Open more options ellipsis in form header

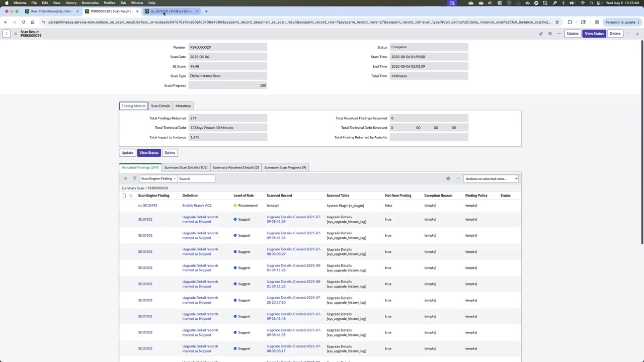(559, 34)
